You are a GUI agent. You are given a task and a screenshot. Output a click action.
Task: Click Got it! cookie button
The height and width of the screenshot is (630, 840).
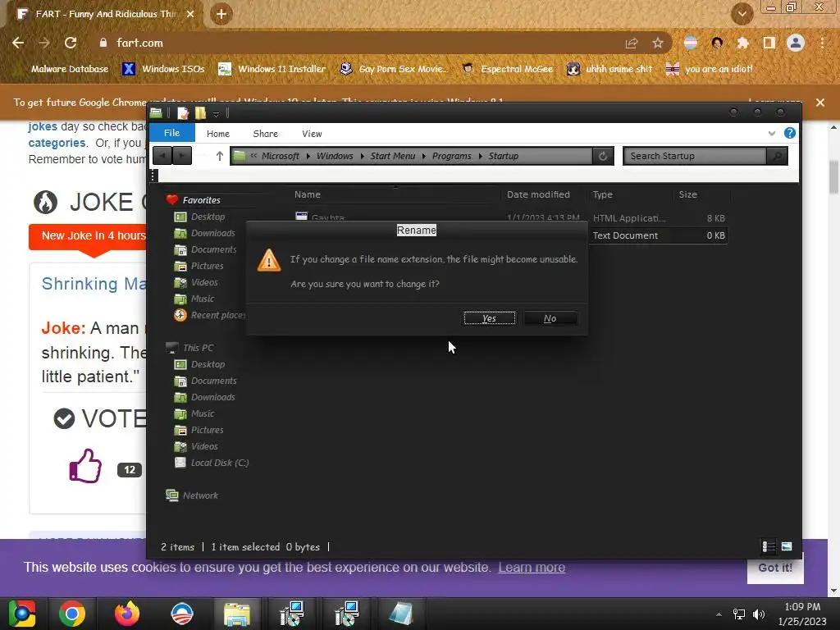tap(775, 568)
